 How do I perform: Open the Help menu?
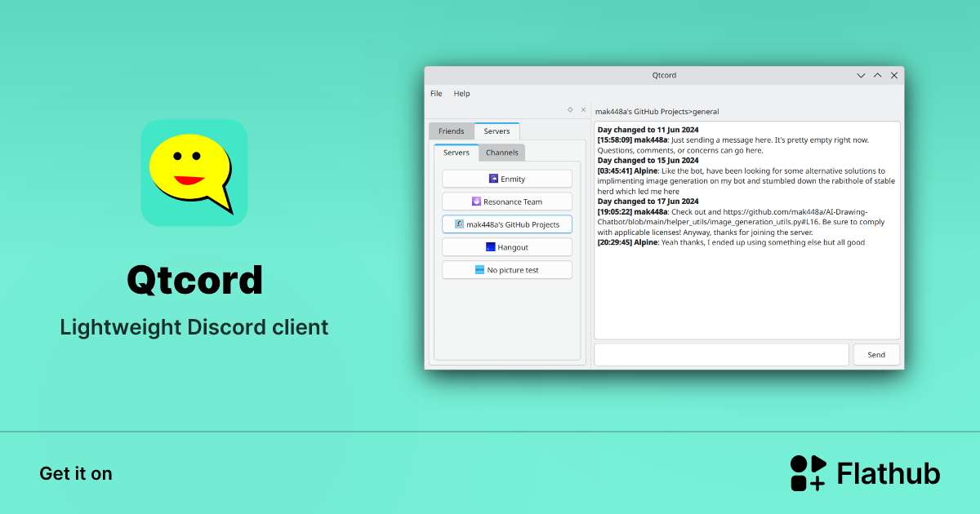pos(461,93)
